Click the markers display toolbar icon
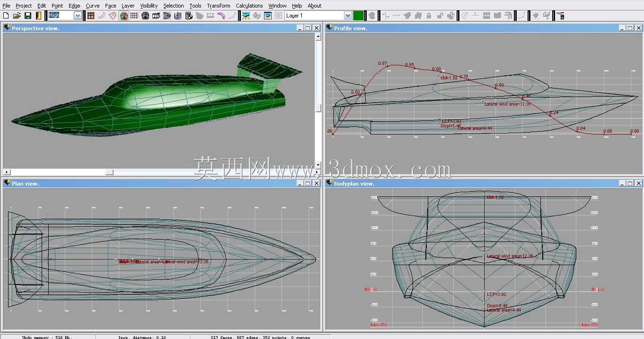The image size is (644, 339). pos(211,16)
